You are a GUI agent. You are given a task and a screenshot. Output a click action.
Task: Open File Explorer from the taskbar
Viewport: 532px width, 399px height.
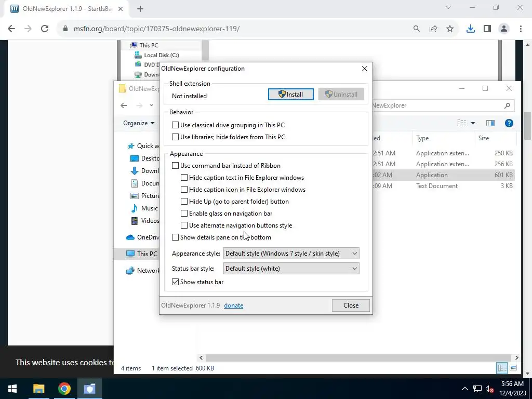click(38, 389)
